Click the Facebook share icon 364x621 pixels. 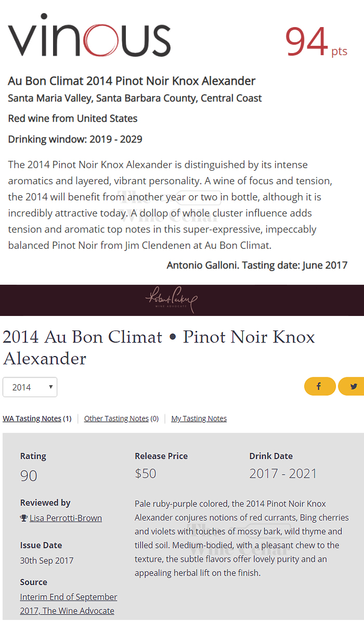pyautogui.click(x=320, y=386)
